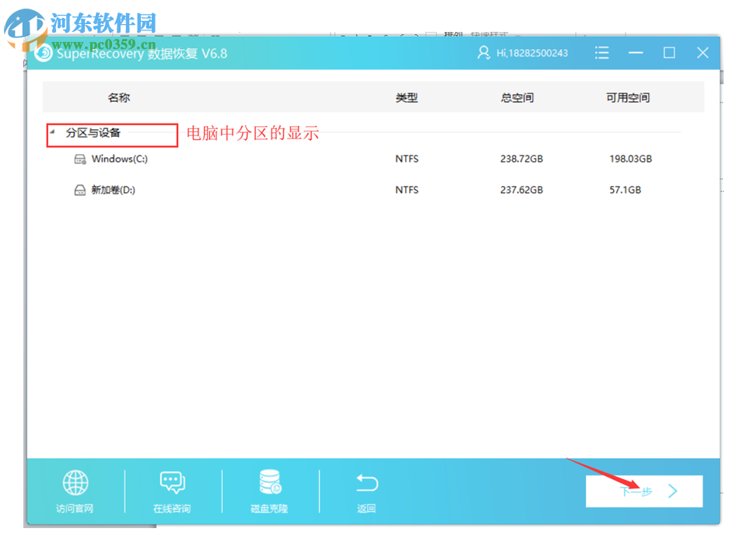Screen dimensions: 747x560
Task: Collapse the 分区与设备 tree node
Action: tap(53, 132)
